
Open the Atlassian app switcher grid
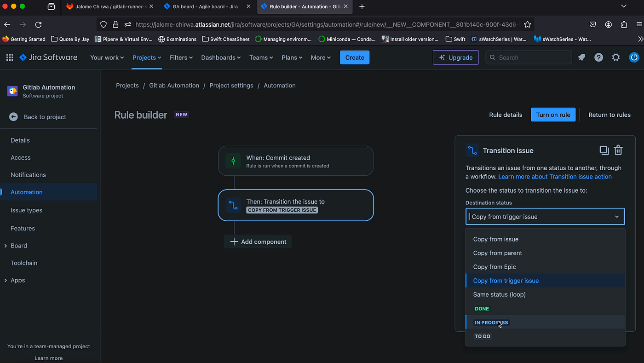(9, 57)
